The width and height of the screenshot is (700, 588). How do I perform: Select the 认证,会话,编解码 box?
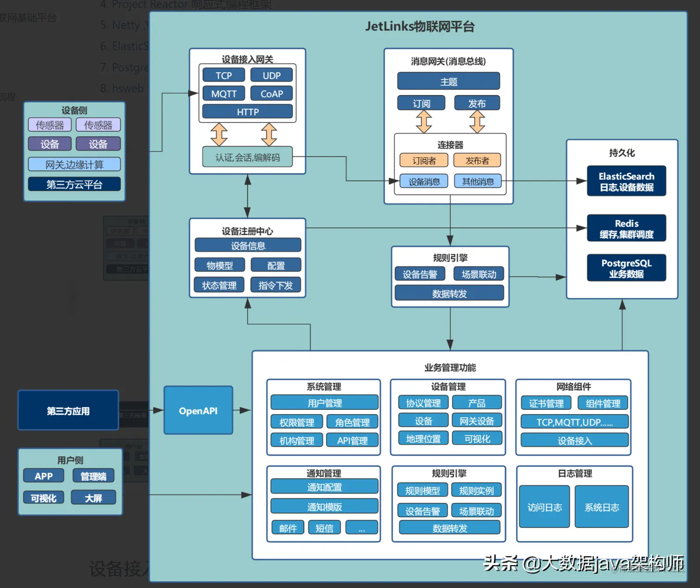pos(248,157)
